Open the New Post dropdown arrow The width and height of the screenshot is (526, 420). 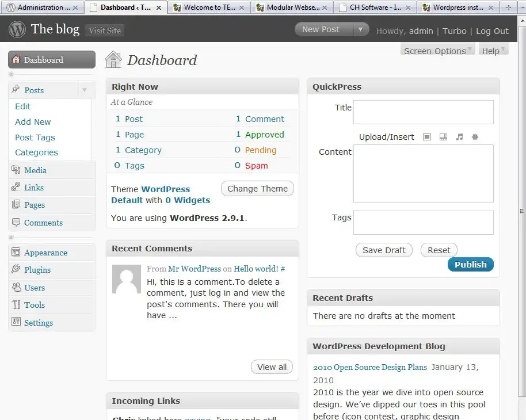pos(360,30)
